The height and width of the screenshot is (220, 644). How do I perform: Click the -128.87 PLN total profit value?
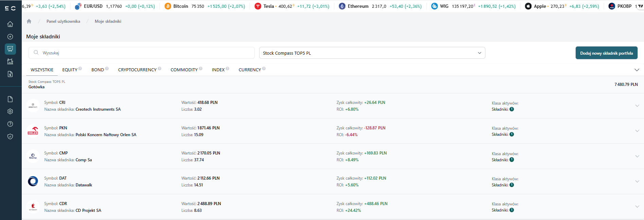pyautogui.click(x=375, y=128)
